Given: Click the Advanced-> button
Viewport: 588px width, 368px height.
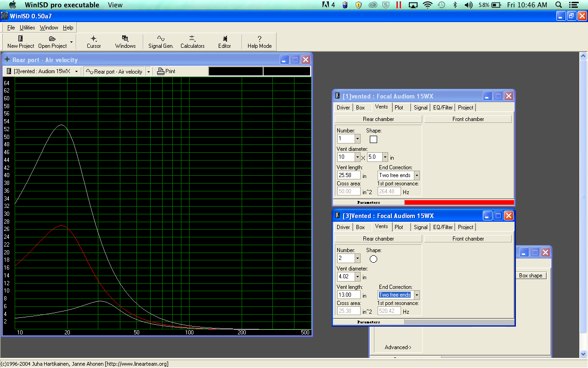Looking at the screenshot, I should tap(398, 347).
